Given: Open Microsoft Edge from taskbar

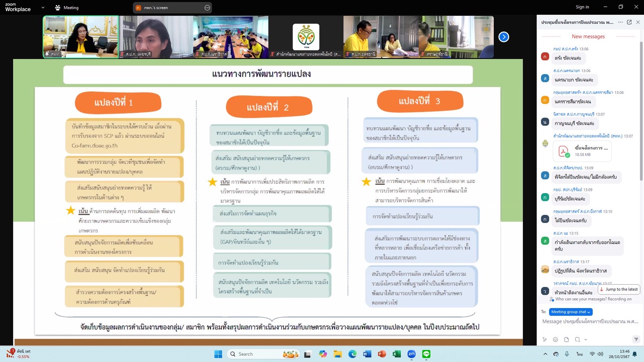Looking at the screenshot, I should coord(352,354).
